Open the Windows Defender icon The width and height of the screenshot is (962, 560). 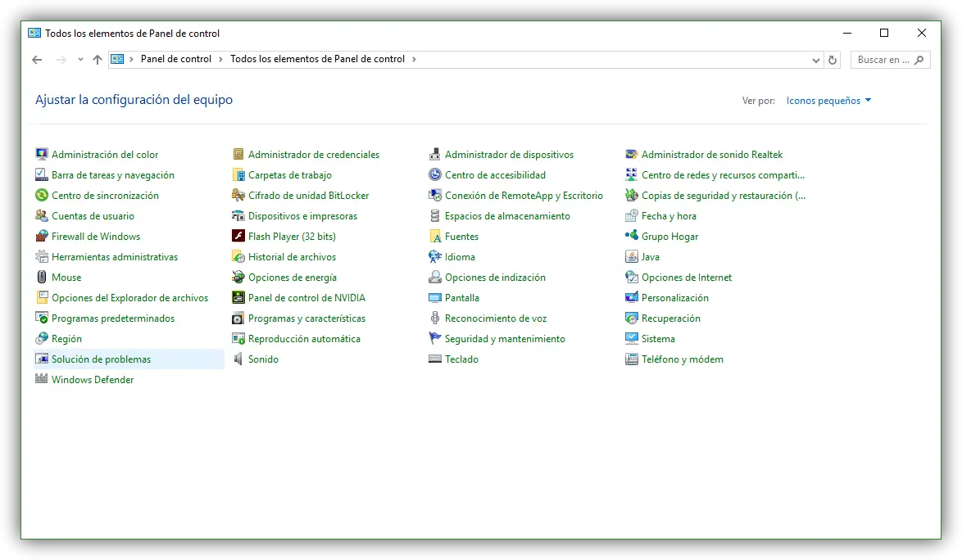[x=42, y=379]
